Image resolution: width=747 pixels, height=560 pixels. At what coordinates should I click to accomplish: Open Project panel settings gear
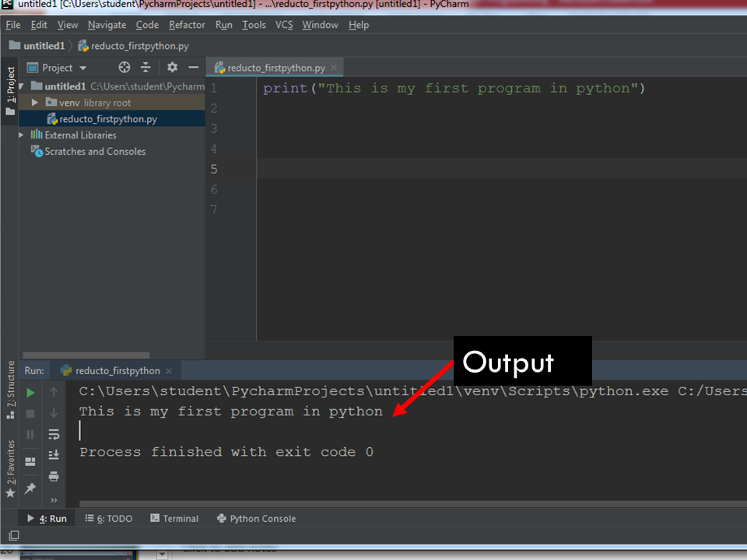(171, 68)
